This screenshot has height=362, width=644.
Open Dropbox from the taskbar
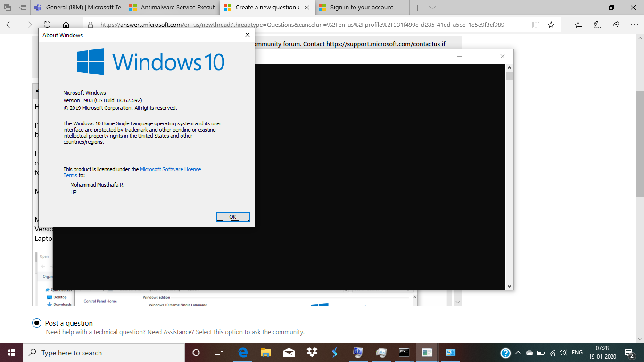(x=312, y=353)
